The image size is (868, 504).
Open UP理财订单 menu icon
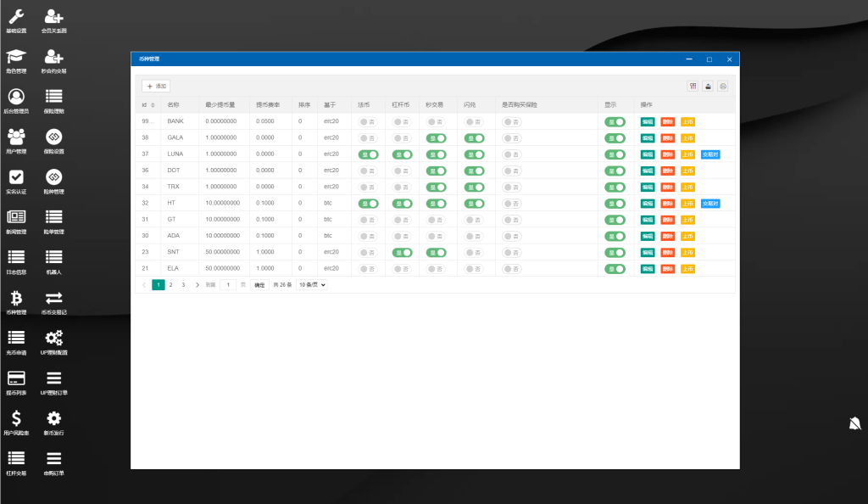coord(53,378)
